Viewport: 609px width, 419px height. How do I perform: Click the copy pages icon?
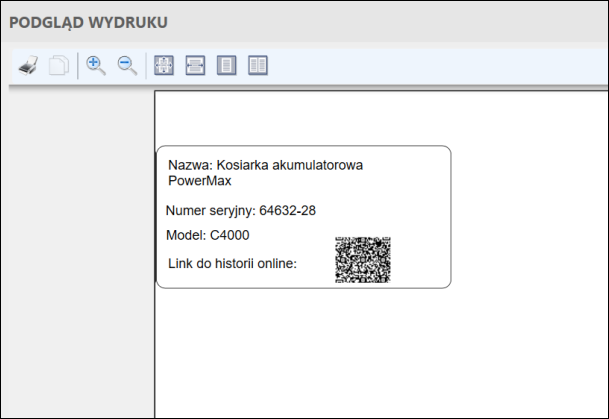pyautogui.click(x=59, y=65)
